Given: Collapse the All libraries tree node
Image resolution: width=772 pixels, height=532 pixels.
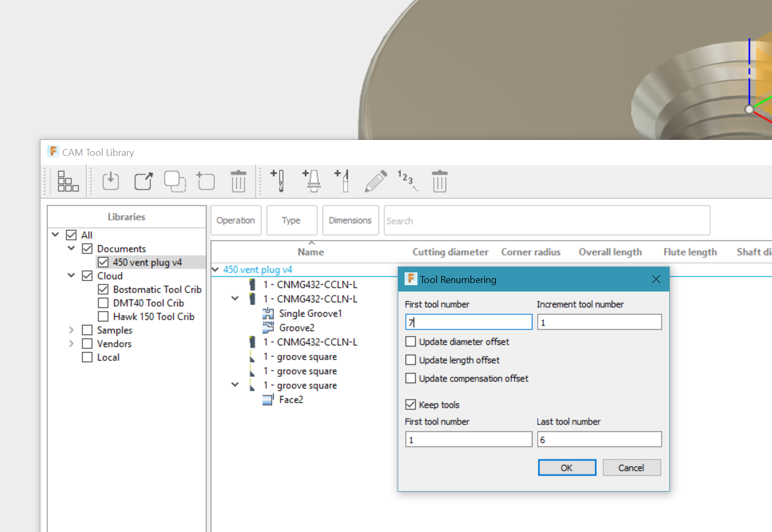Looking at the screenshot, I should (55, 235).
